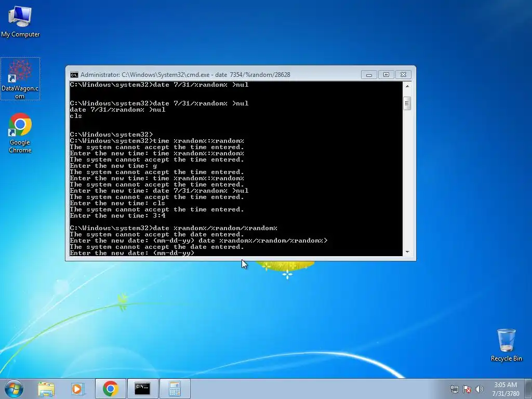Open the Action Center flag icon

[467, 389]
